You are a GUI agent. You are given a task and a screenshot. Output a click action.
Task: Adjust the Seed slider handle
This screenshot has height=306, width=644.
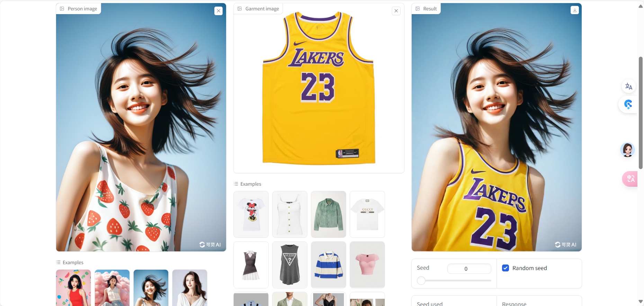tap(421, 280)
